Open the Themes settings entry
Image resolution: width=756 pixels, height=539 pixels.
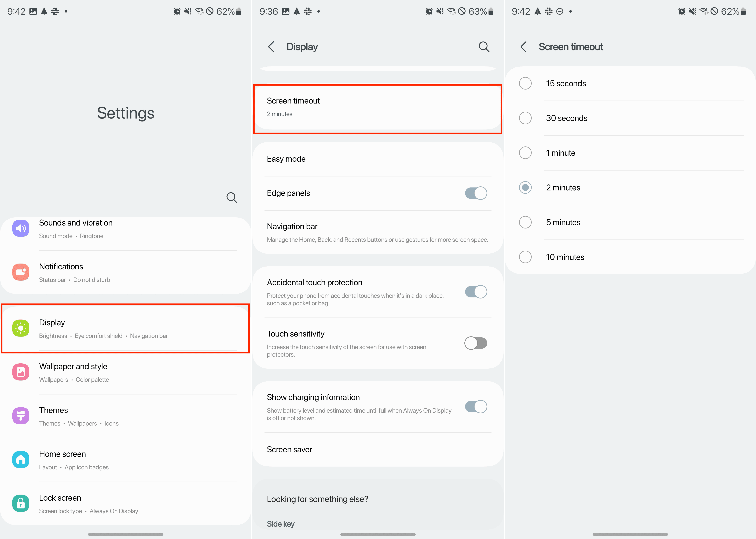[x=126, y=416]
